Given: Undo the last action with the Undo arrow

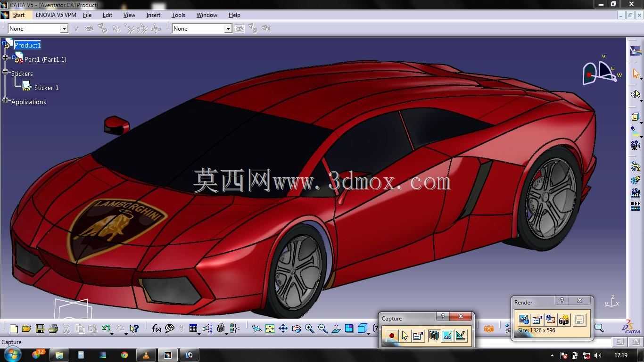Looking at the screenshot, I should 106,328.
